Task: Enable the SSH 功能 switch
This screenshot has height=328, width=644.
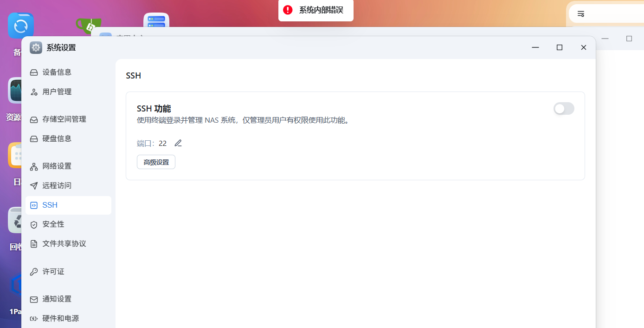Action: click(564, 108)
